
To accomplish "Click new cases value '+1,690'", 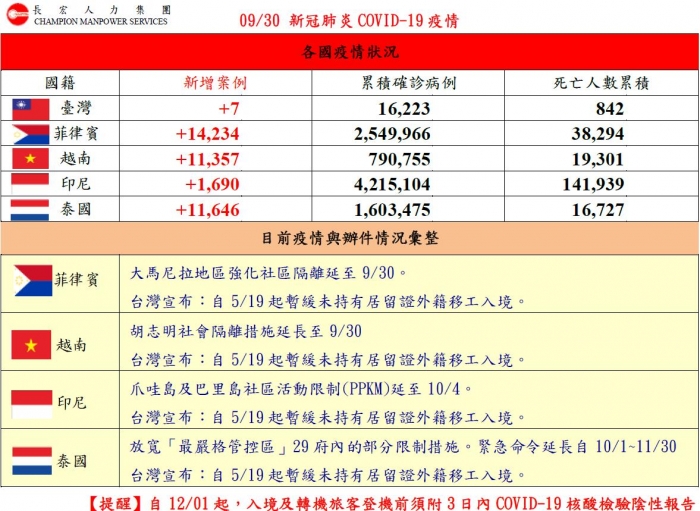I will (x=212, y=184).
